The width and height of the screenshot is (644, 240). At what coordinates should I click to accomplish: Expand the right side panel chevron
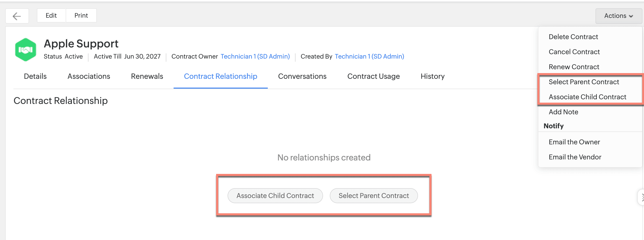(x=641, y=197)
